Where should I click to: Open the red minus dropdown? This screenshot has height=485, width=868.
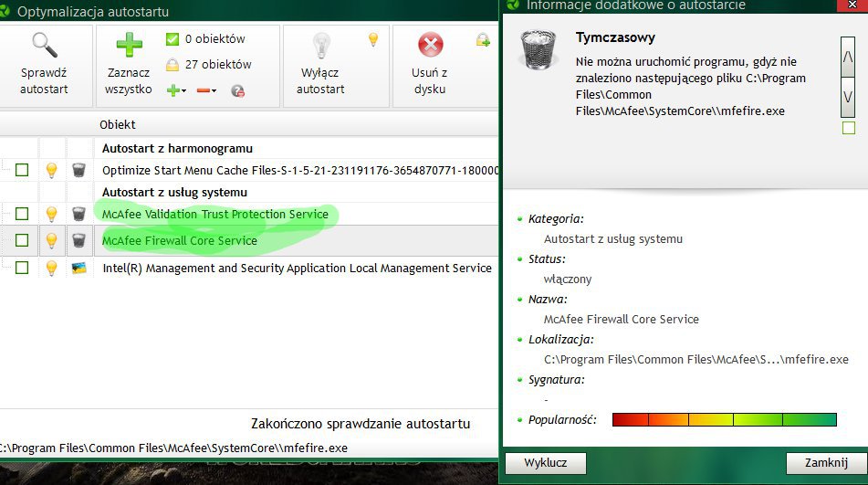coord(206,90)
